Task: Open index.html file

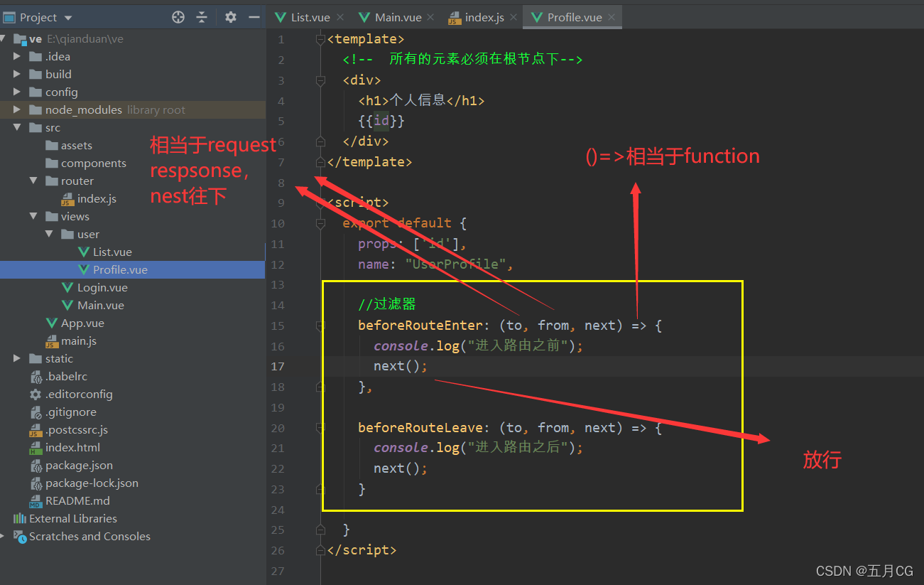Action: coord(65,447)
